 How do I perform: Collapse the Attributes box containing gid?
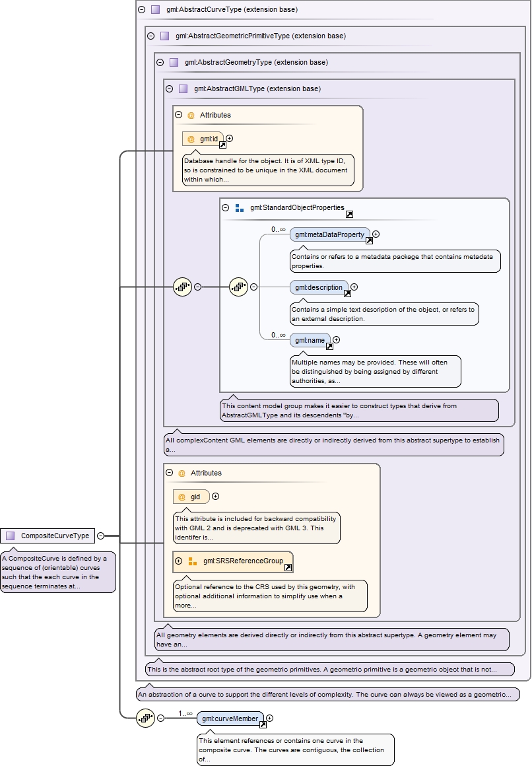click(x=170, y=473)
